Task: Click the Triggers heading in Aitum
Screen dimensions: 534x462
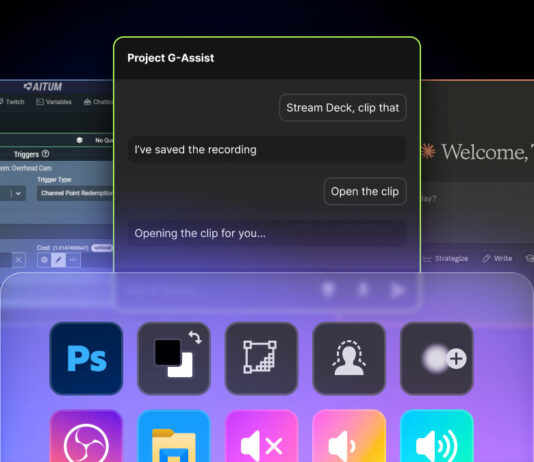Action: point(26,154)
